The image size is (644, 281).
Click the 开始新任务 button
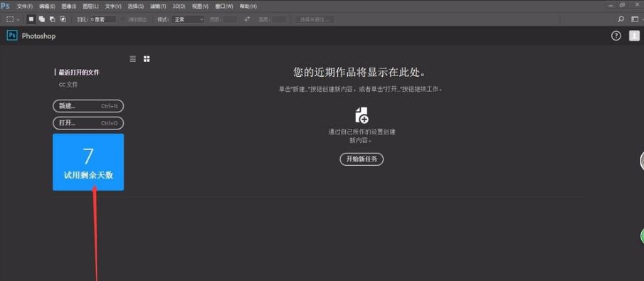point(361,159)
